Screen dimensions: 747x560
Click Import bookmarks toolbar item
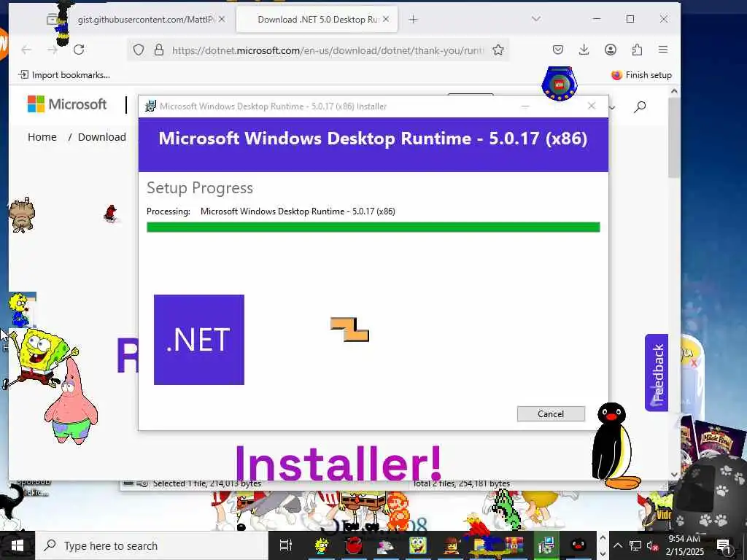[x=64, y=75]
